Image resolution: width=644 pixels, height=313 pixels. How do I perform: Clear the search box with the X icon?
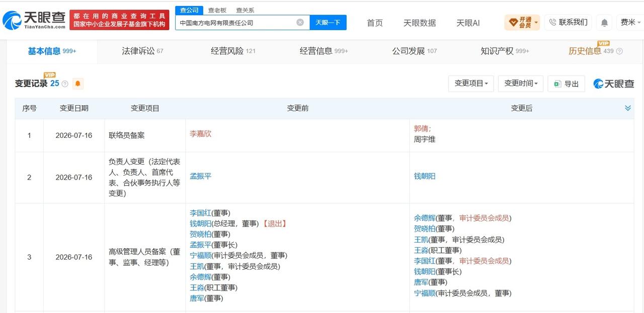pos(300,22)
